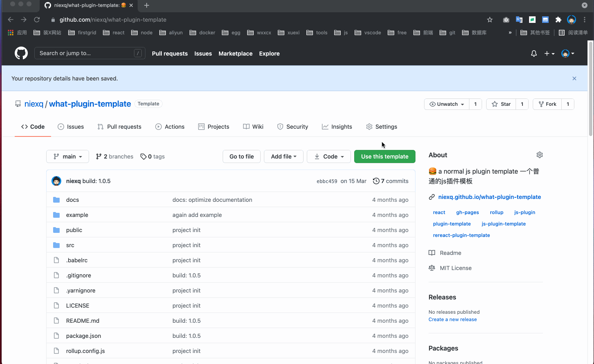Image resolution: width=594 pixels, height=364 pixels.
Task: Click the browser address bar URL
Action: pyautogui.click(x=113, y=20)
